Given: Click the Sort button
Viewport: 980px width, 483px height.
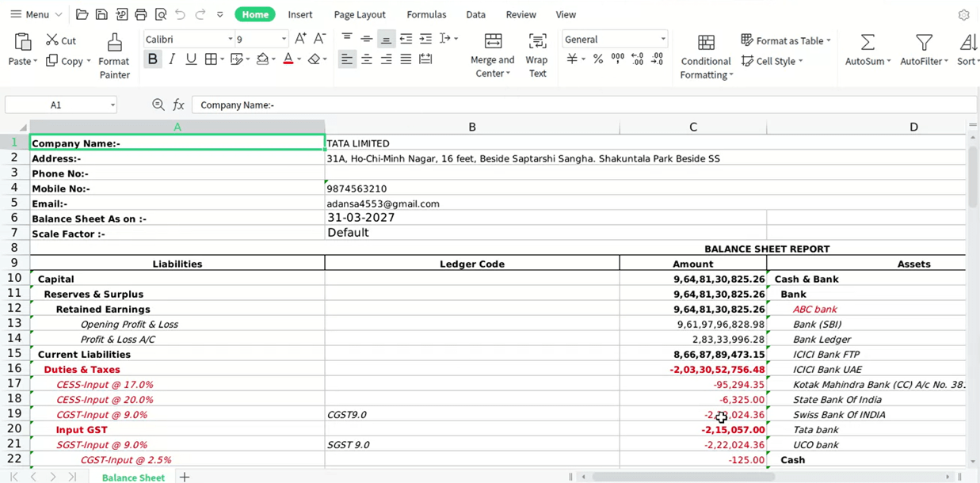Looking at the screenshot, I should point(967,50).
